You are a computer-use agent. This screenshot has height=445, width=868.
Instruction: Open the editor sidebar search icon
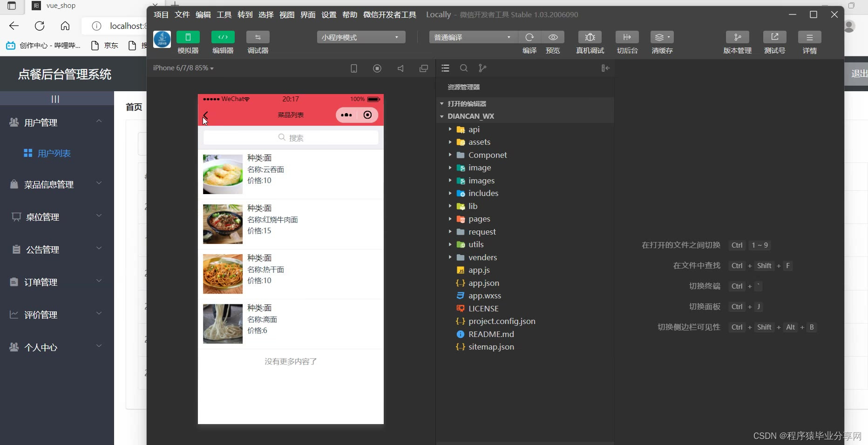pyautogui.click(x=464, y=68)
